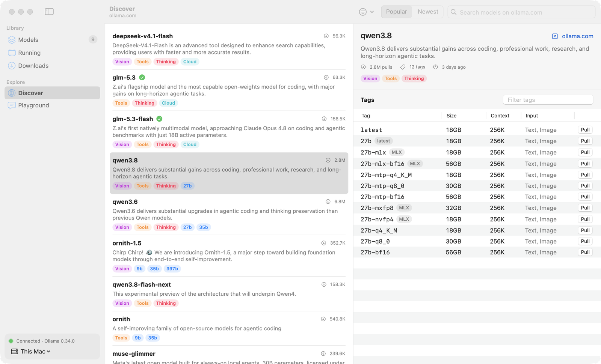Click the Cloud tag on deepseek-v4.1-flash
This screenshot has width=601, height=364.
[x=190, y=62]
